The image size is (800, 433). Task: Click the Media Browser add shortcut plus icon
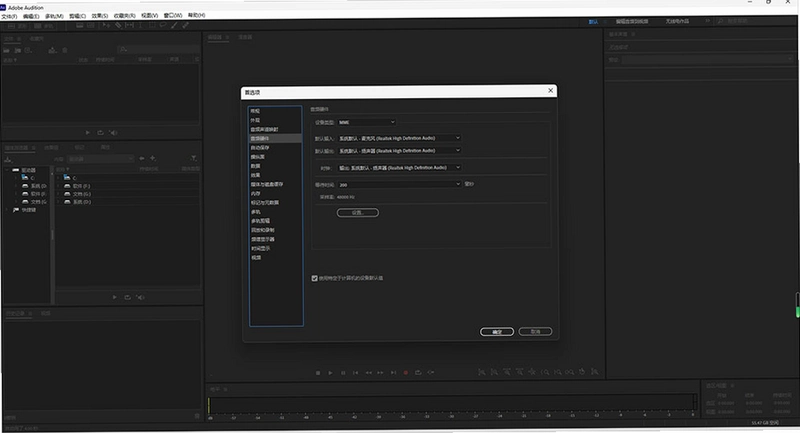click(x=153, y=158)
